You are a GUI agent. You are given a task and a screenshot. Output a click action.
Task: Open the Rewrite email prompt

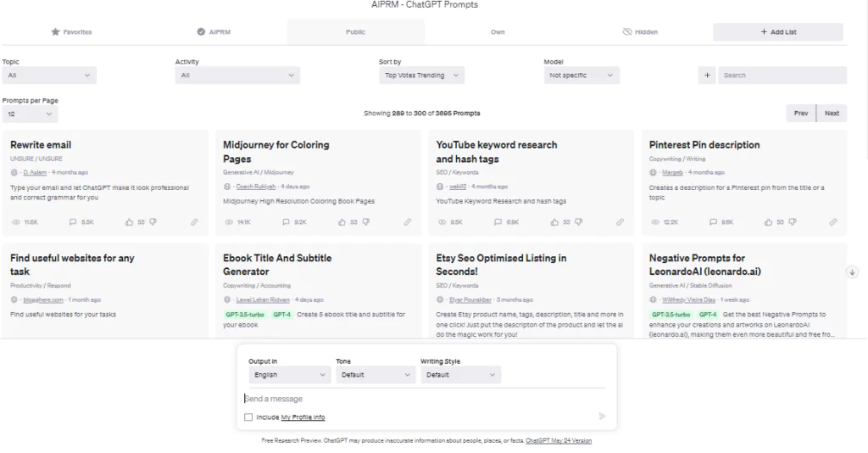[x=41, y=145]
